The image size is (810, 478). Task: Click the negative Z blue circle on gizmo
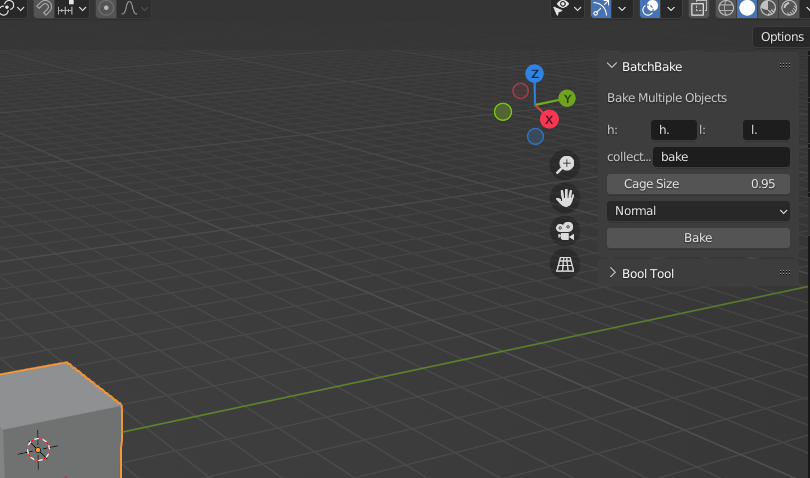535,136
